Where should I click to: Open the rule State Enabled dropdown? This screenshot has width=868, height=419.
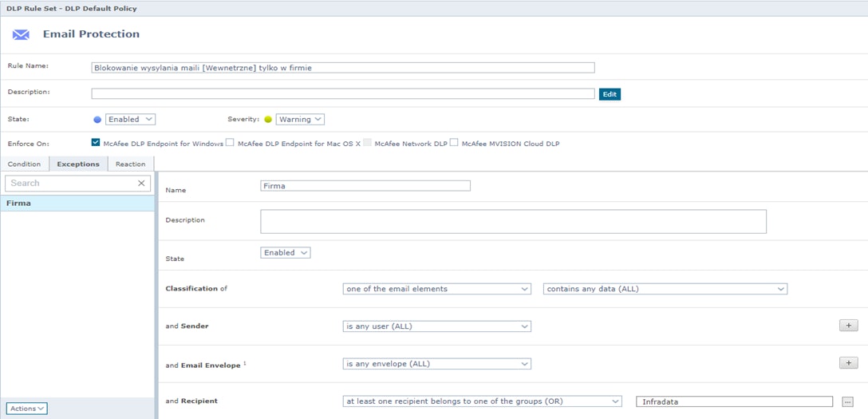pos(130,120)
